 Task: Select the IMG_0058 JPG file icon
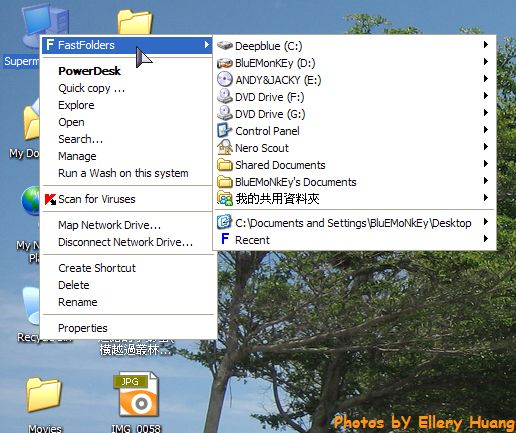pos(136,395)
